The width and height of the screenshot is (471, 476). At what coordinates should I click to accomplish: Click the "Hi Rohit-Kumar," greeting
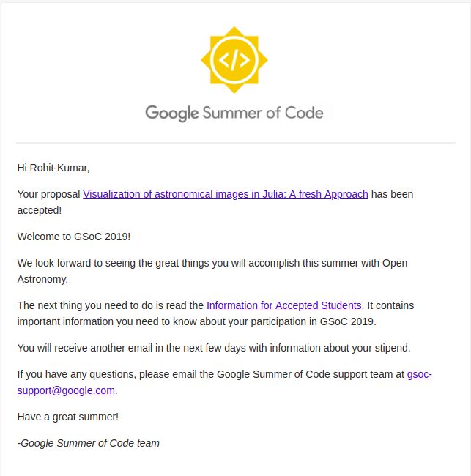coord(53,168)
